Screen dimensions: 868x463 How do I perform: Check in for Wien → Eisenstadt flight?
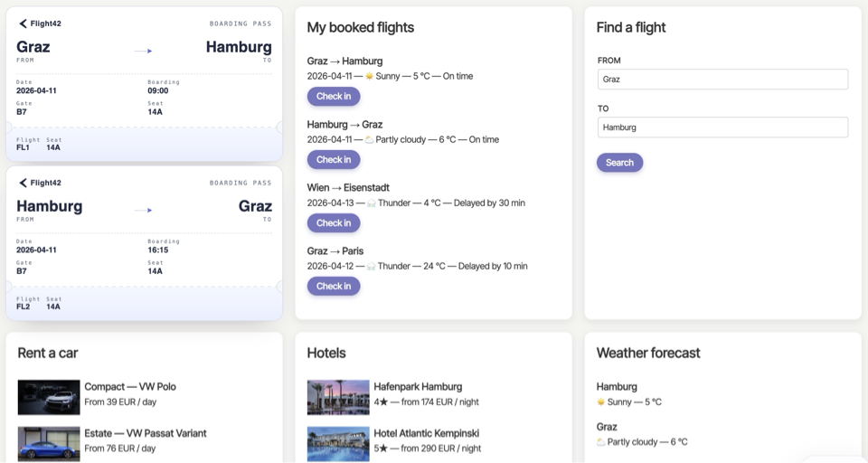tap(334, 223)
